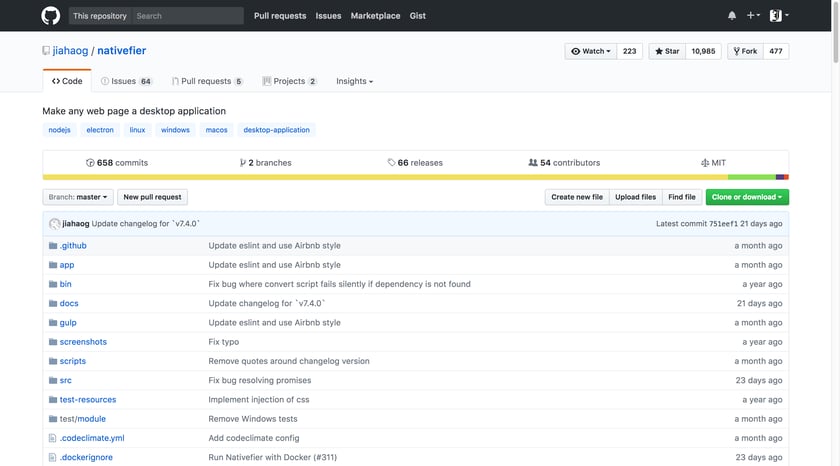View the 477 forks count

pyautogui.click(x=776, y=51)
